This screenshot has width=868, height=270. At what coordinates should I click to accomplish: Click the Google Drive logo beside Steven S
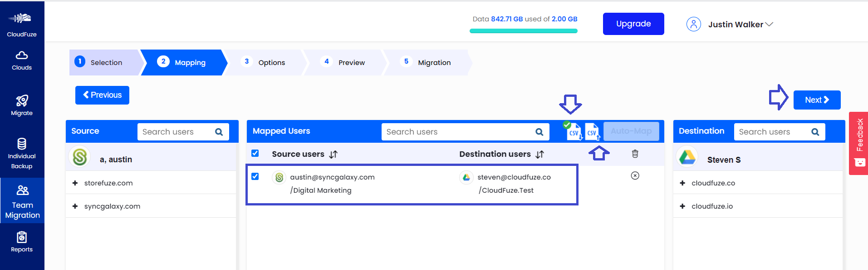pos(687,157)
